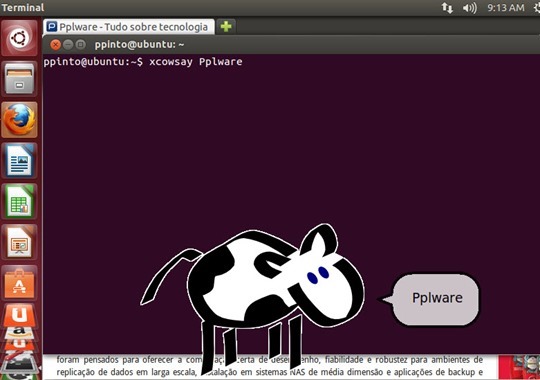Screen dimensions: 540x380
Task: Click the webpage text 'foram pensados para oferecer'
Action: tap(116, 360)
